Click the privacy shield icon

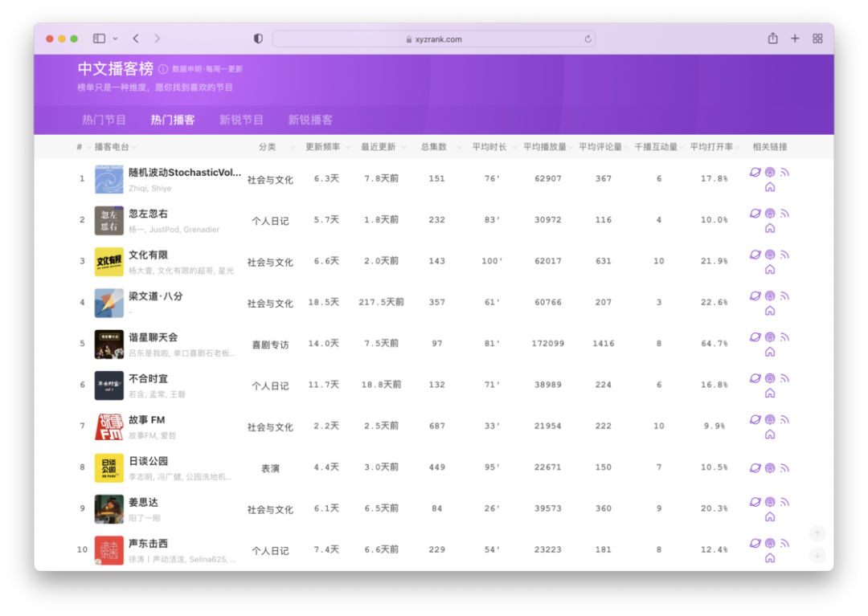point(258,39)
